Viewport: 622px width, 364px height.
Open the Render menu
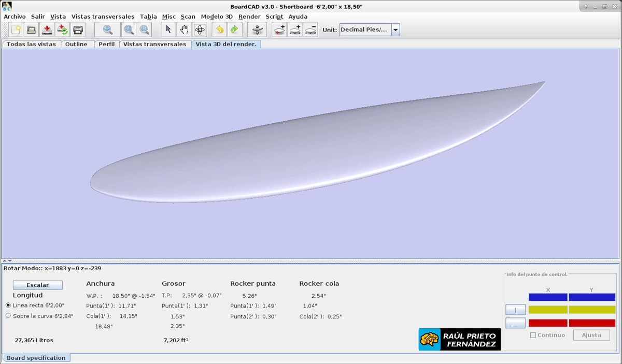(x=249, y=16)
